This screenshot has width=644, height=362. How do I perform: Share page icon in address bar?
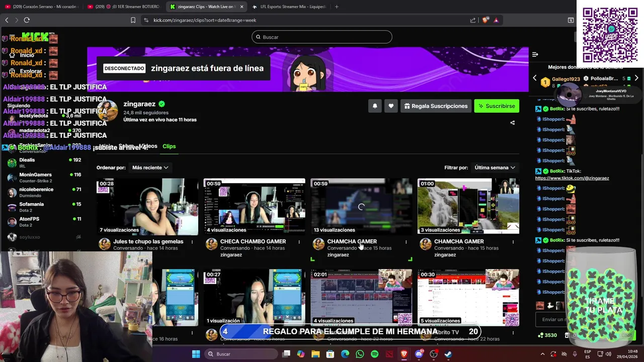click(x=473, y=20)
